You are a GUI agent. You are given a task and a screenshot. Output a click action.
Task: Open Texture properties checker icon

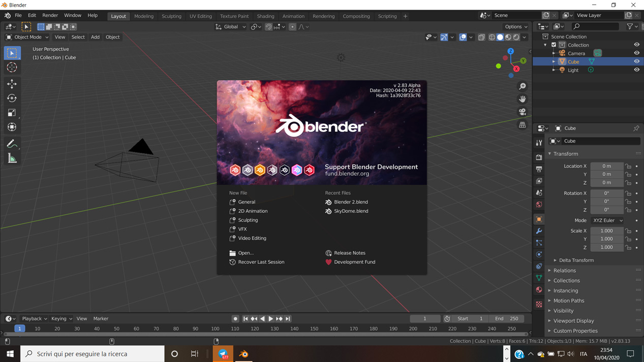click(x=539, y=304)
